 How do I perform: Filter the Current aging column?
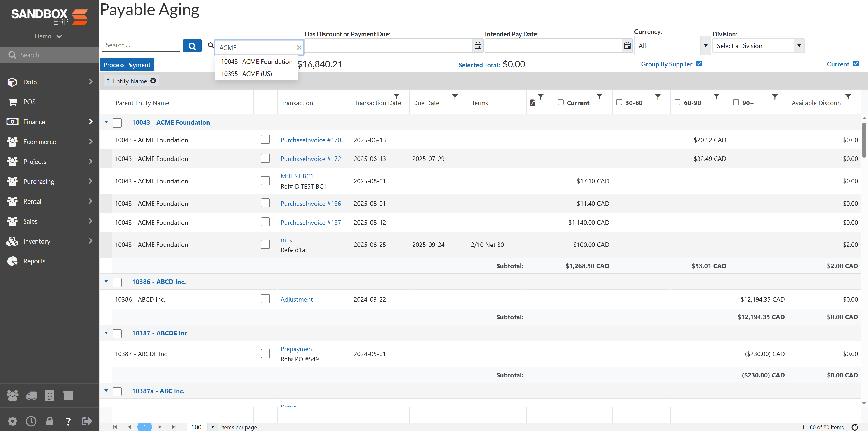[599, 97]
